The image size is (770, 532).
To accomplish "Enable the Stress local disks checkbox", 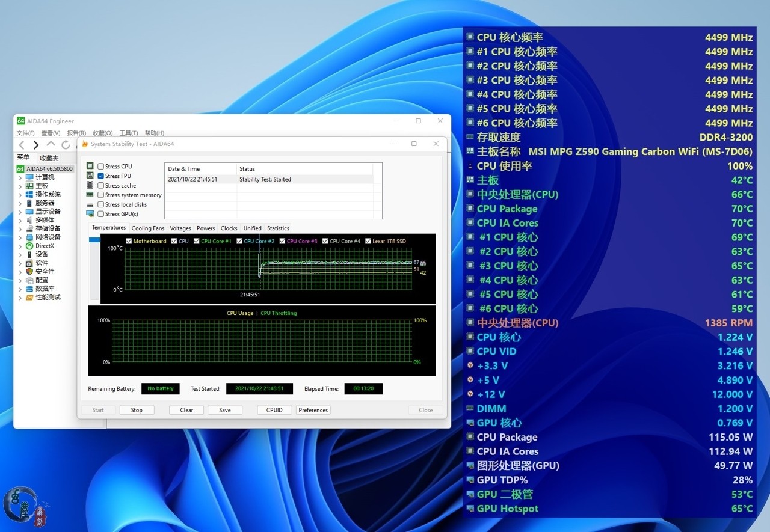I will (101, 204).
